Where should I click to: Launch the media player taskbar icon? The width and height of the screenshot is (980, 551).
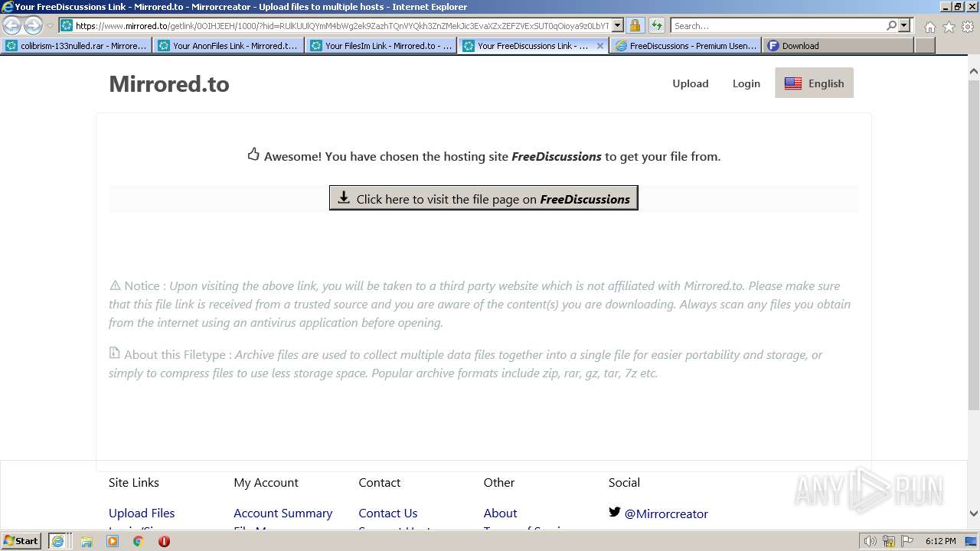click(113, 541)
